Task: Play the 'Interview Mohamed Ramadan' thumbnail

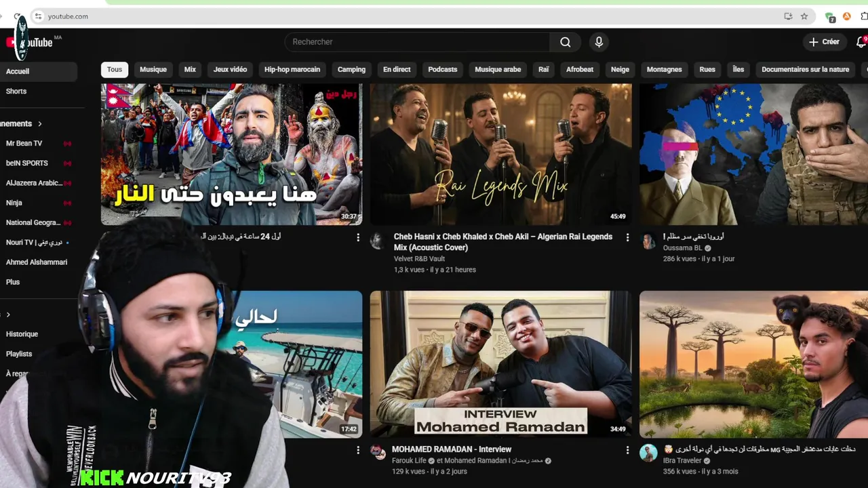Action: tap(500, 364)
